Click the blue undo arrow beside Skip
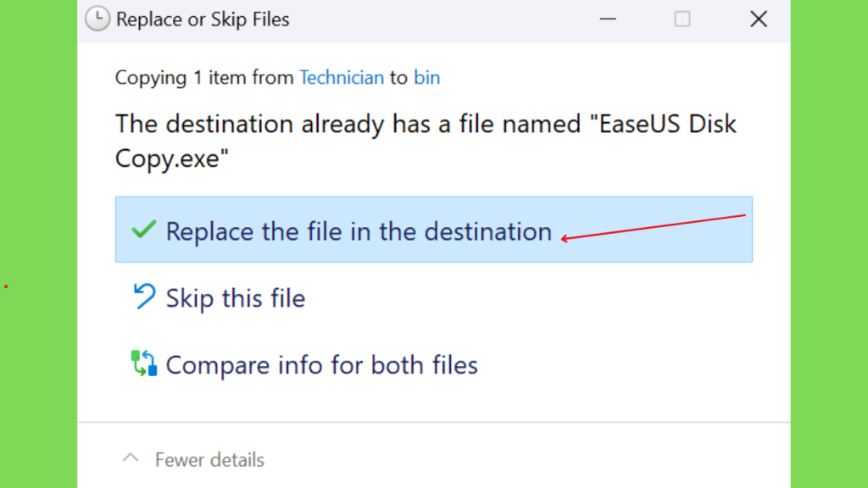 [x=144, y=296]
